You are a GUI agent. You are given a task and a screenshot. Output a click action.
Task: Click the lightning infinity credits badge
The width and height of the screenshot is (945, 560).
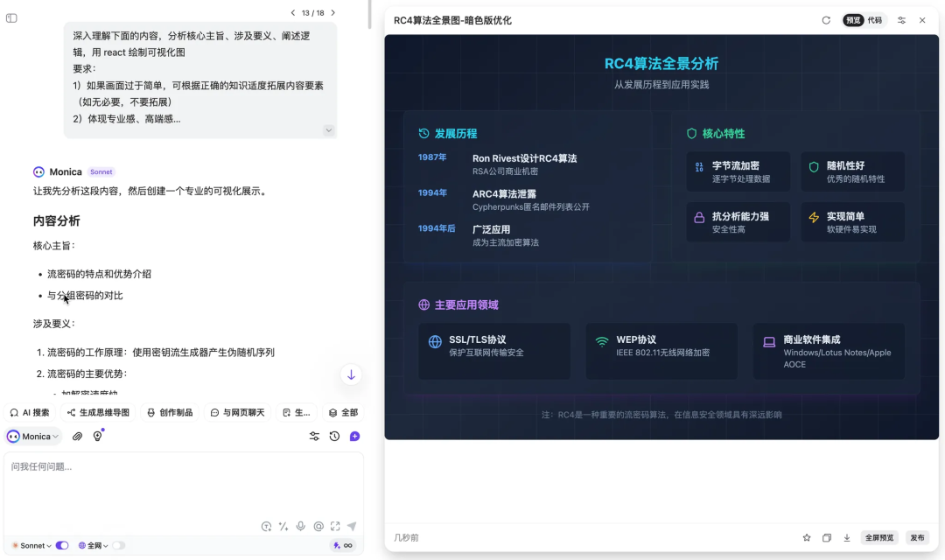click(342, 545)
